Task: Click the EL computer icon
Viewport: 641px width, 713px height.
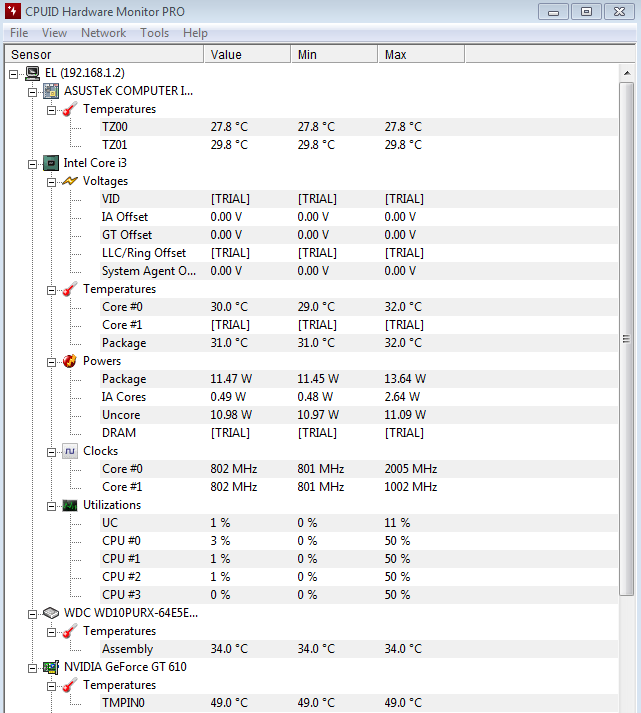Action: click(x=32, y=73)
